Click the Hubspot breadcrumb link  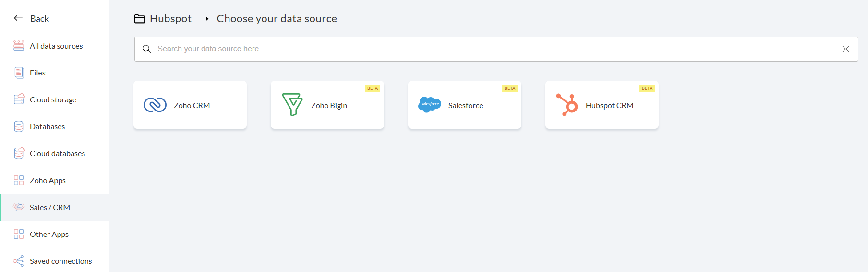pyautogui.click(x=170, y=19)
